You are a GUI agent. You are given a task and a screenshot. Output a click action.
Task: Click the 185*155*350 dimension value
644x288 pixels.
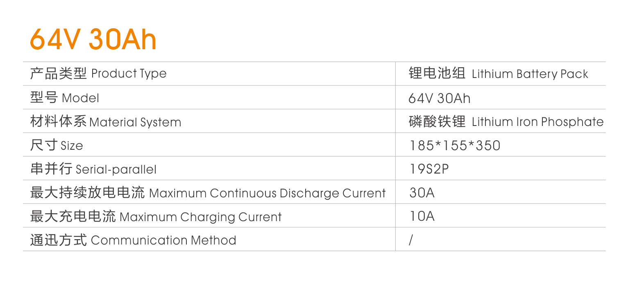[455, 146]
